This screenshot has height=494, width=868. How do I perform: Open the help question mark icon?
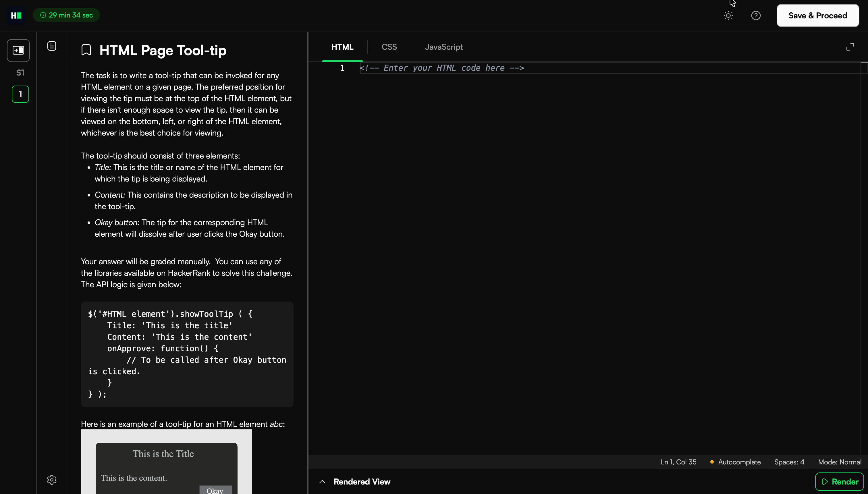pos(755,16)
